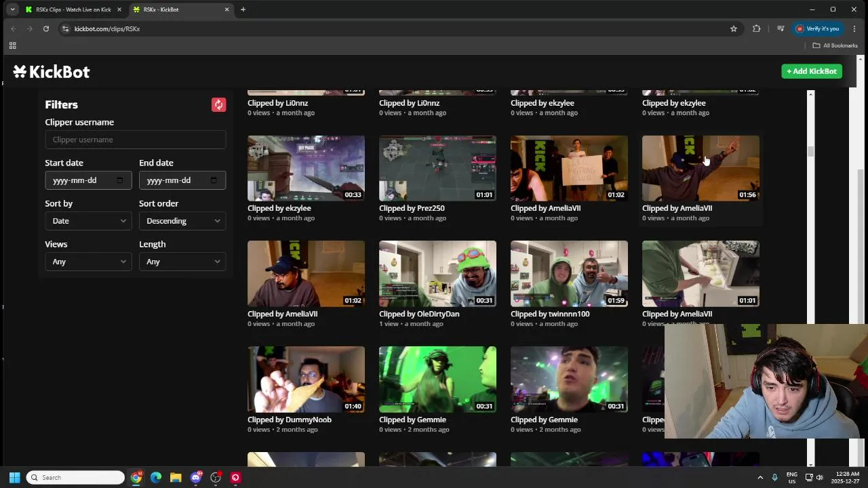Click the Clipper username input field

(136, 140)
